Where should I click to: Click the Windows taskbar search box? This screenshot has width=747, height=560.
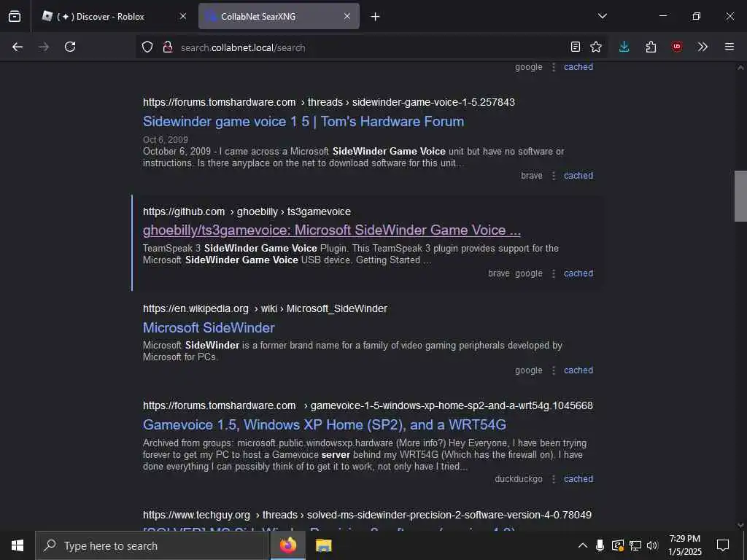click(x=152, y=545)
